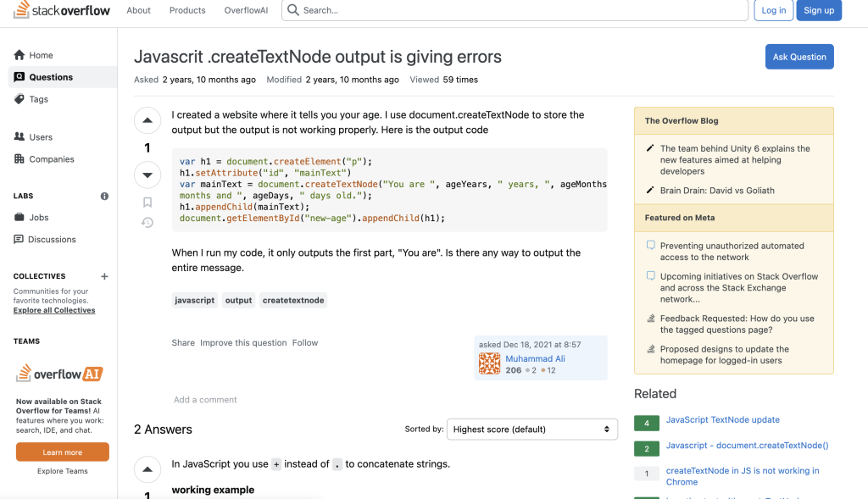Open related 'JavaScript TextNode update' link
Screen dimensions: 868x499
click(x=722, y=420)
